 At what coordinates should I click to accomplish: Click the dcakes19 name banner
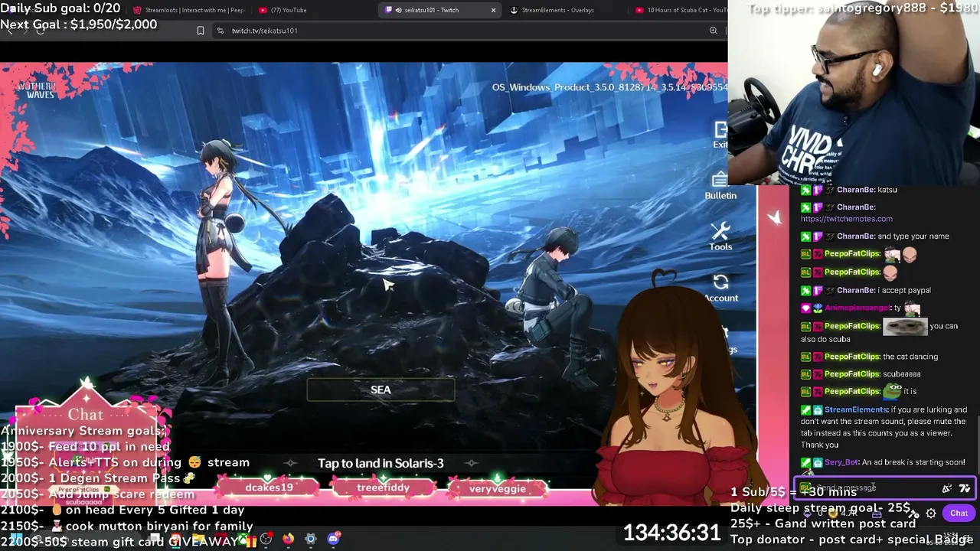(269, 487)
